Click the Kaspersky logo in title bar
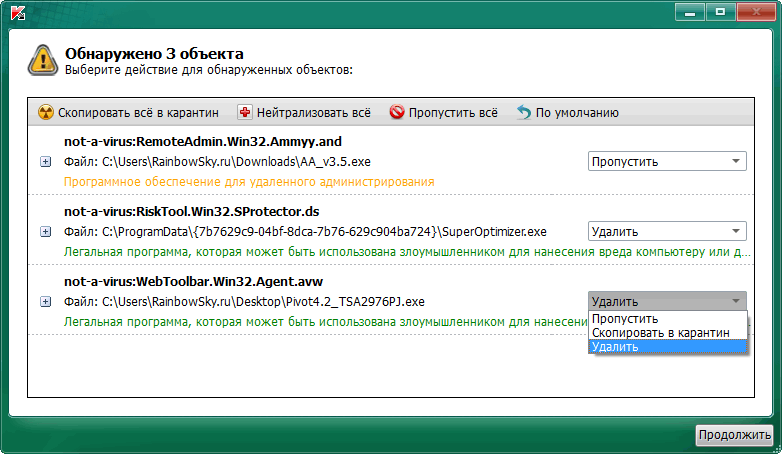Screen dimensions: 782x454 (x=18, y=12)
